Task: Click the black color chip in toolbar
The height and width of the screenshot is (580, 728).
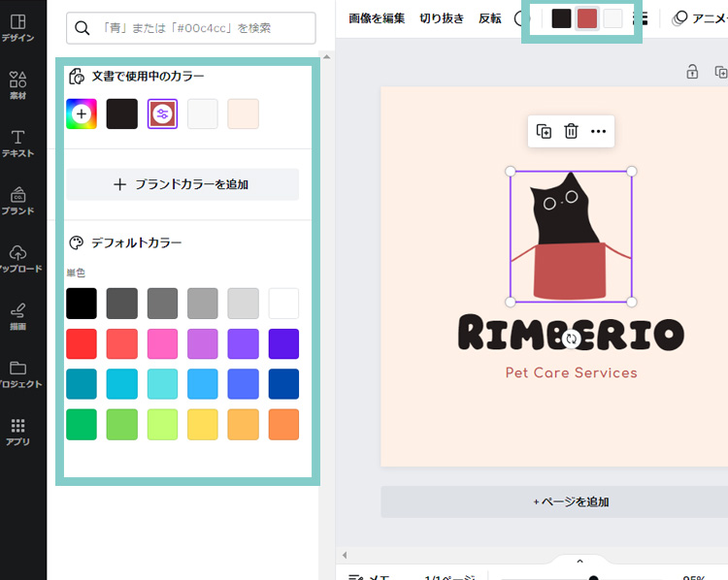Action: pos(561,18)
